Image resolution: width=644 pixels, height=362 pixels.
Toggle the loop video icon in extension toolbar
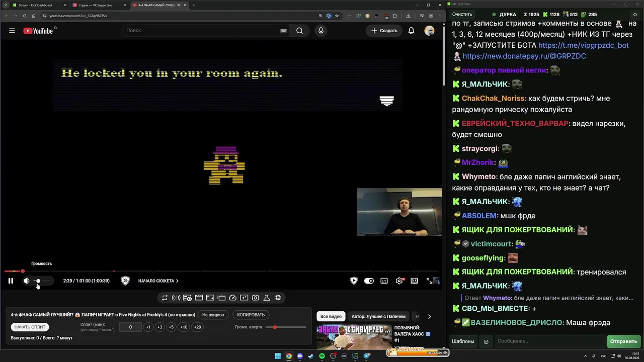point(165,298)
